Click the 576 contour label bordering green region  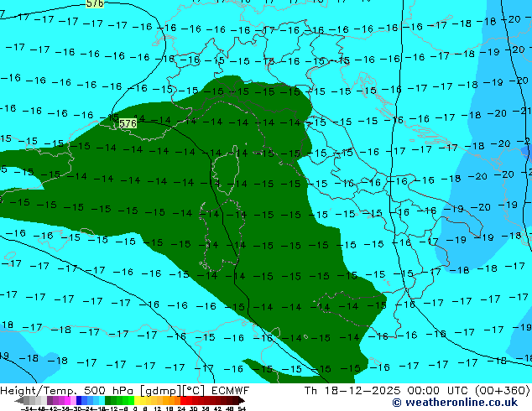point(128,123)
